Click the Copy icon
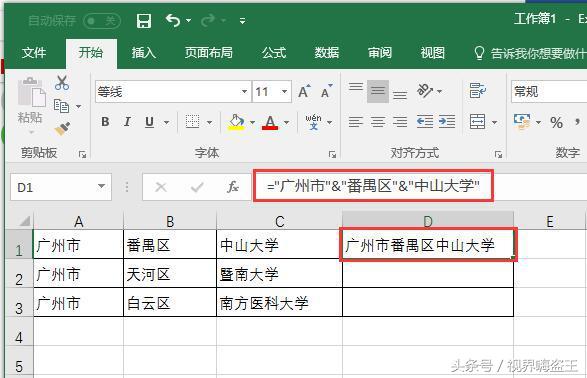Viewport: 587px width, 378px height. [x=61, y=106]
